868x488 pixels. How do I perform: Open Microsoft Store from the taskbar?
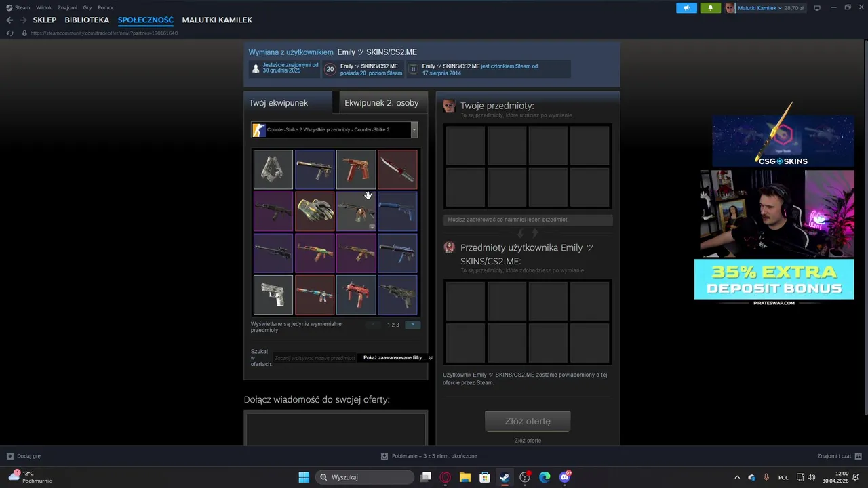485,477
